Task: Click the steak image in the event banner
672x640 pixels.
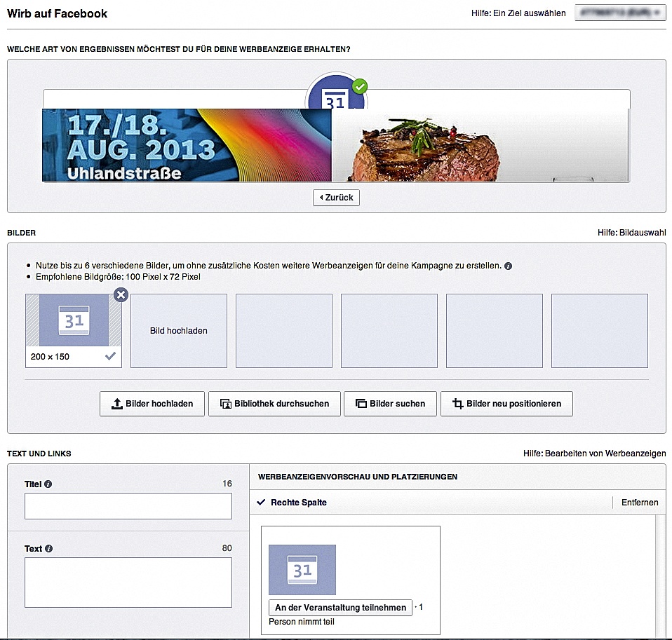Action: [x=480, y=145]
